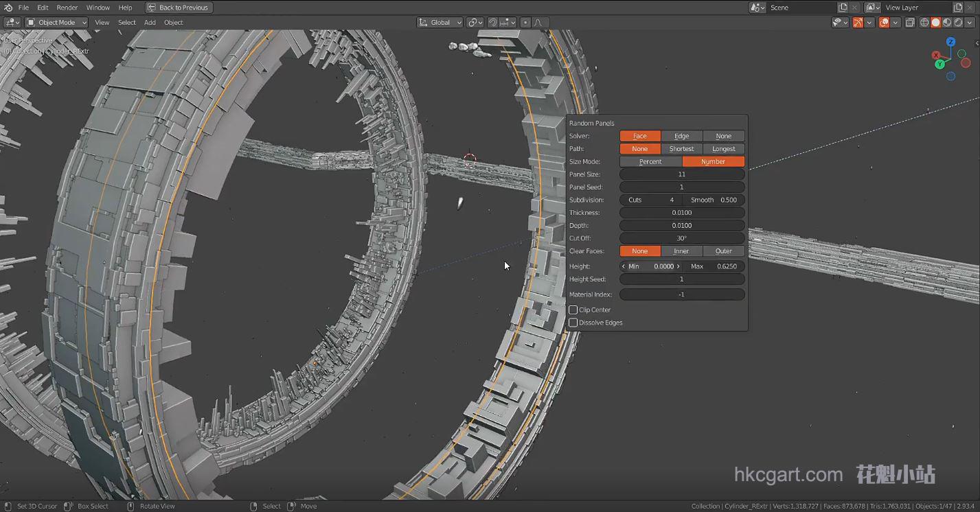Open the viewport Select menu
The height and width of the screenshot is (512, 980).
(127, 23)
